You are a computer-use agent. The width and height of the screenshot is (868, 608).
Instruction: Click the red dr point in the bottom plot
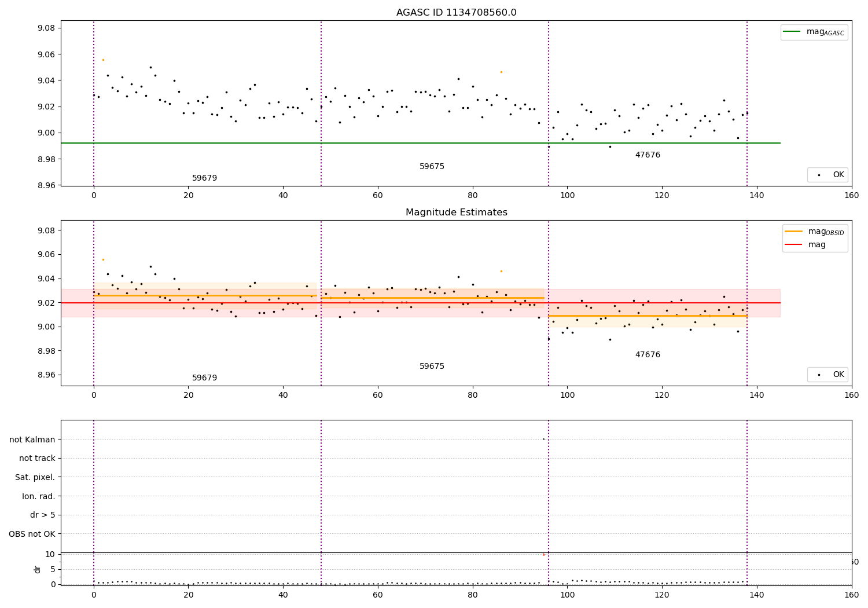coord(543,555)
